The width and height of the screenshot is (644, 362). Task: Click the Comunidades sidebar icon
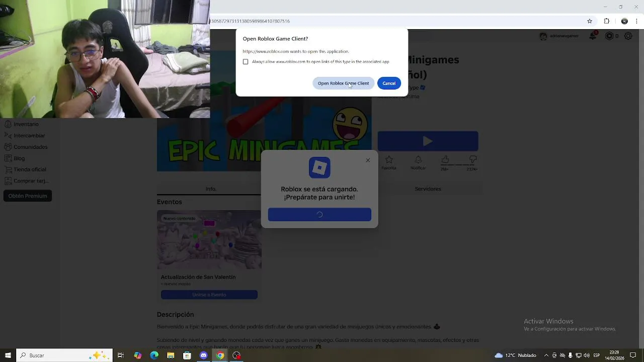point(8,147)
